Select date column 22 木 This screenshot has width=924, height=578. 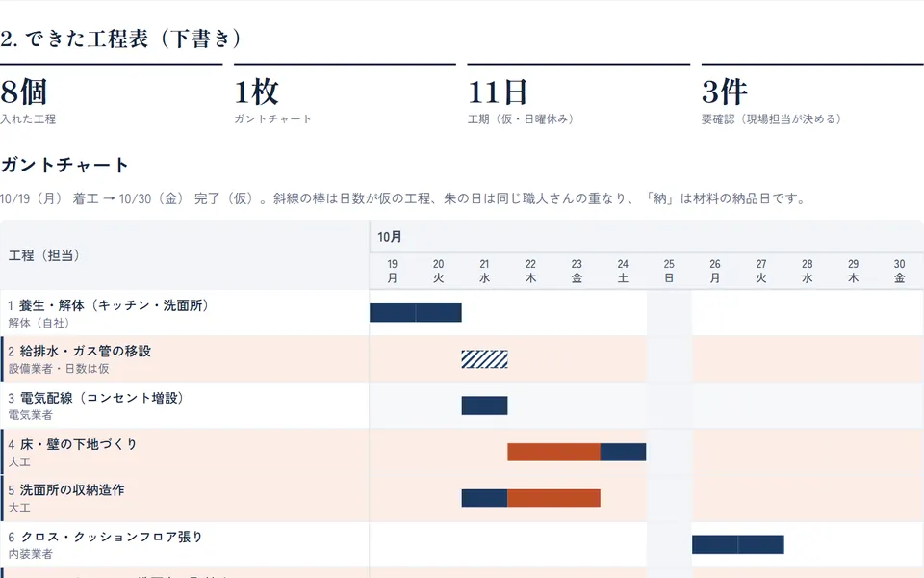pyautogui.click(x=531, y=272)
